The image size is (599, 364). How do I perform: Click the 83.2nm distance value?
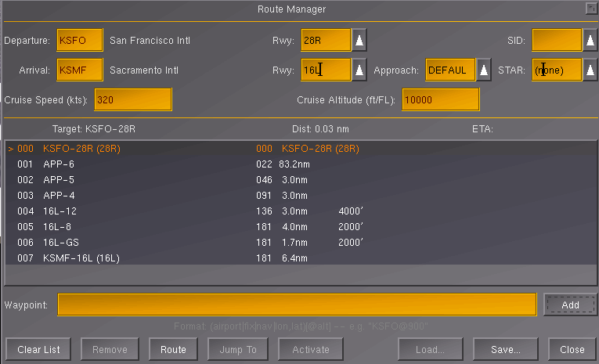click(294, 164)
